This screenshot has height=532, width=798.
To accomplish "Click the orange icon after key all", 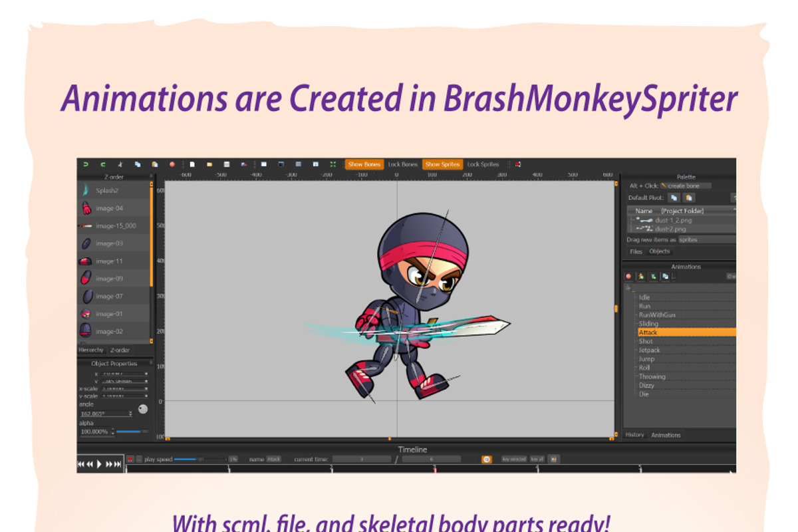I will 553,459.
